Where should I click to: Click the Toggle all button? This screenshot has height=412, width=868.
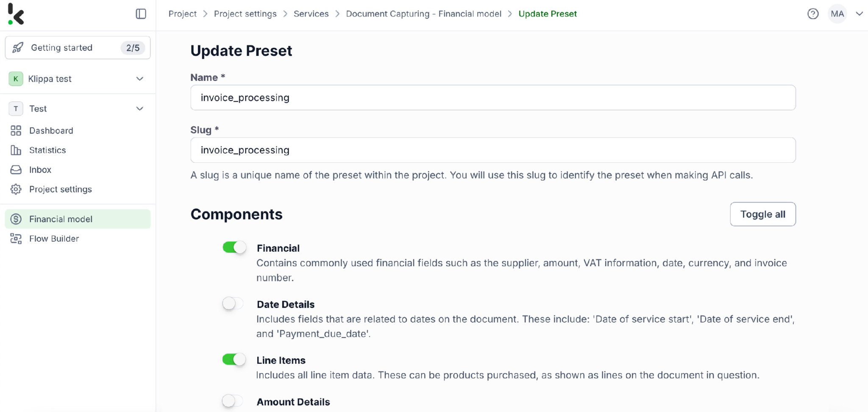click(x=762, y=214)
